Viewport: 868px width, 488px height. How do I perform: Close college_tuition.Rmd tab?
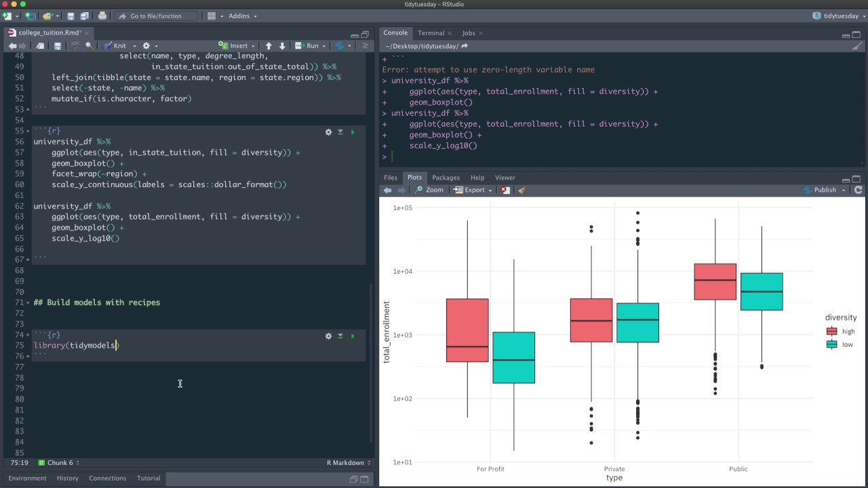pyautogui.click(x=87, y=33)
